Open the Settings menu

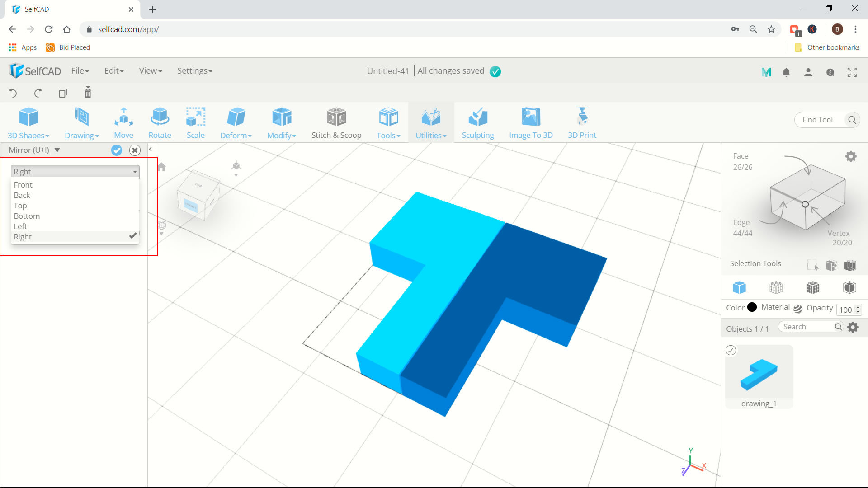click(x=194, y=71)
